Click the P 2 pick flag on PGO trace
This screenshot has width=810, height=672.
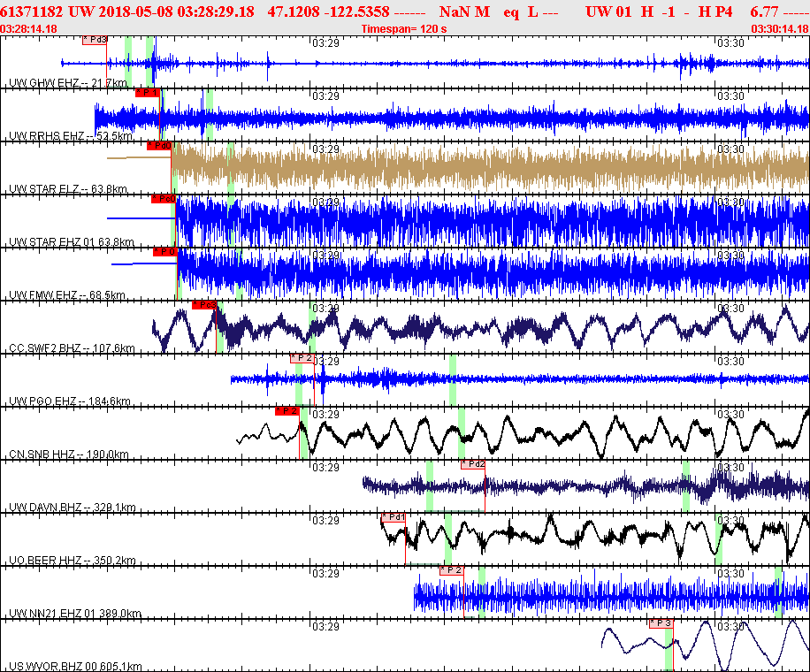click(x=302, y=358)
